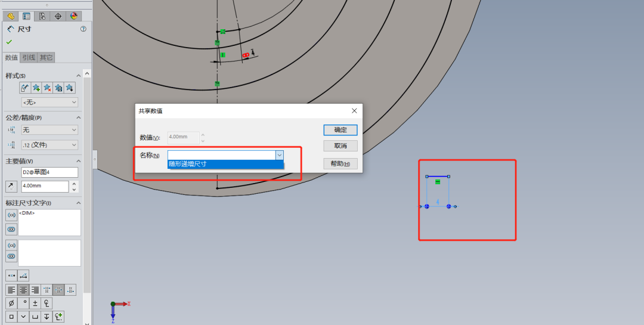Open the tolerance type 无 dropdown
Viewport: 644px width, 325px height.
coord(49,130)
